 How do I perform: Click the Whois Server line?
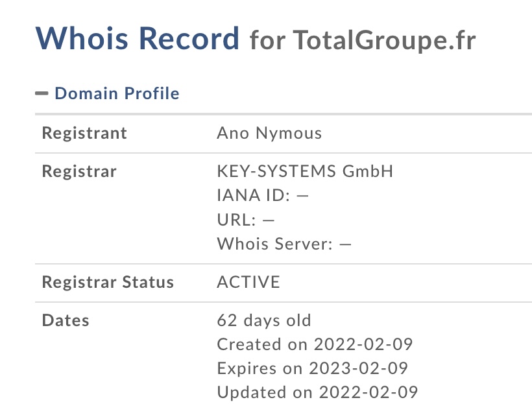point(284,244)
